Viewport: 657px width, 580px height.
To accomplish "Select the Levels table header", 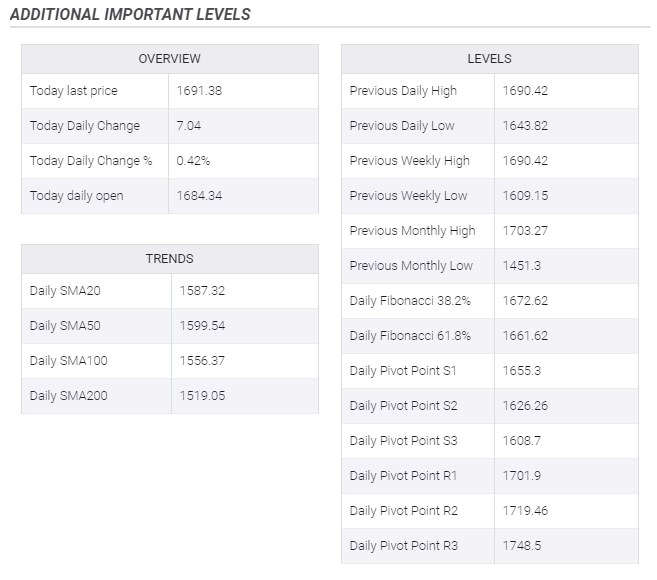I will (x=489, y=59).
